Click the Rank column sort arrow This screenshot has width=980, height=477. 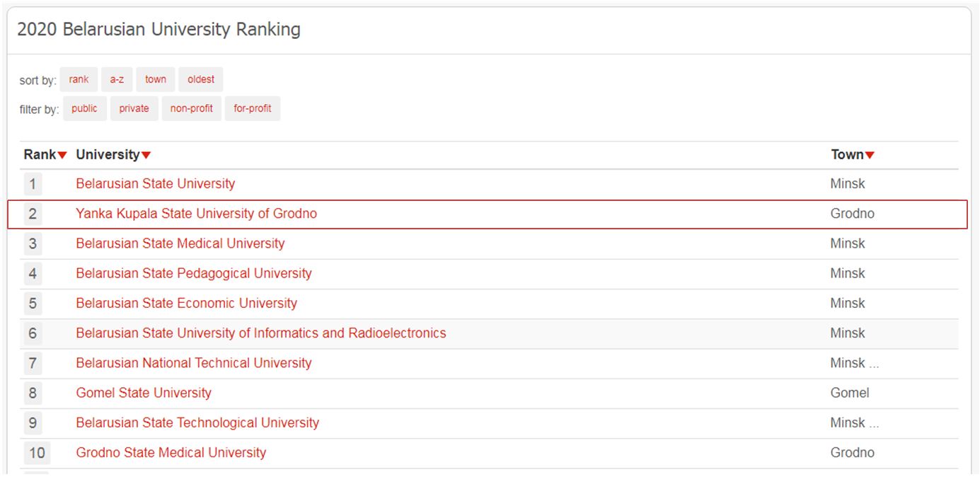(x=63, y=155)
